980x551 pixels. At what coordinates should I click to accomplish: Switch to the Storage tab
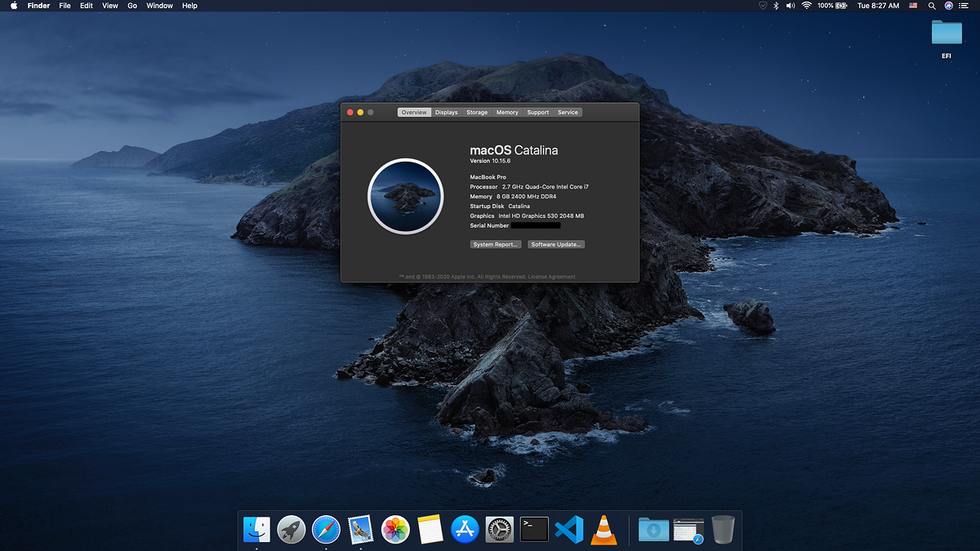[x=477, y=113]
